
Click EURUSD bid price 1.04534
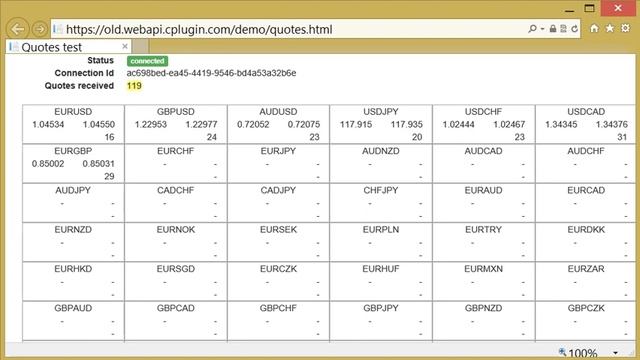48,124
